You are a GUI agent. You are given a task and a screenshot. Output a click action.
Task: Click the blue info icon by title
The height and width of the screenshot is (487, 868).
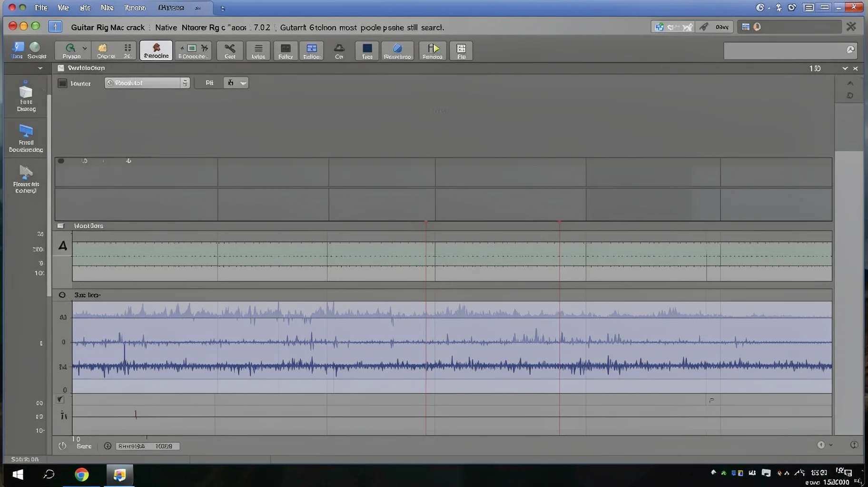55,27
